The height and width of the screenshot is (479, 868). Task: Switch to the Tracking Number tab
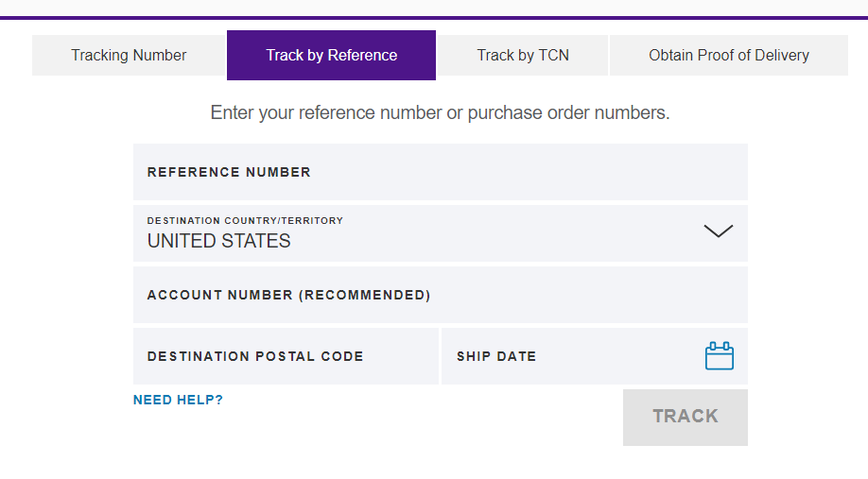129,55
